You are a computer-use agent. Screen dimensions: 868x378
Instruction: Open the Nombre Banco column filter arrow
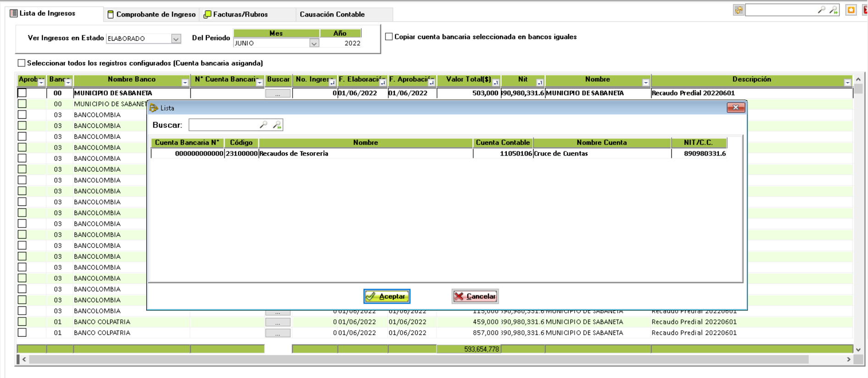coord(185,83)
